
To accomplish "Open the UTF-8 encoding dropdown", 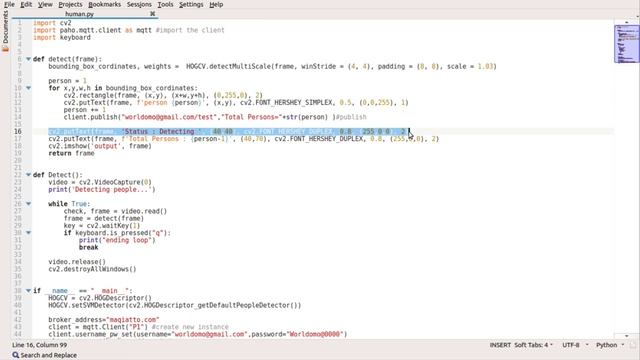I will [575, 345].
